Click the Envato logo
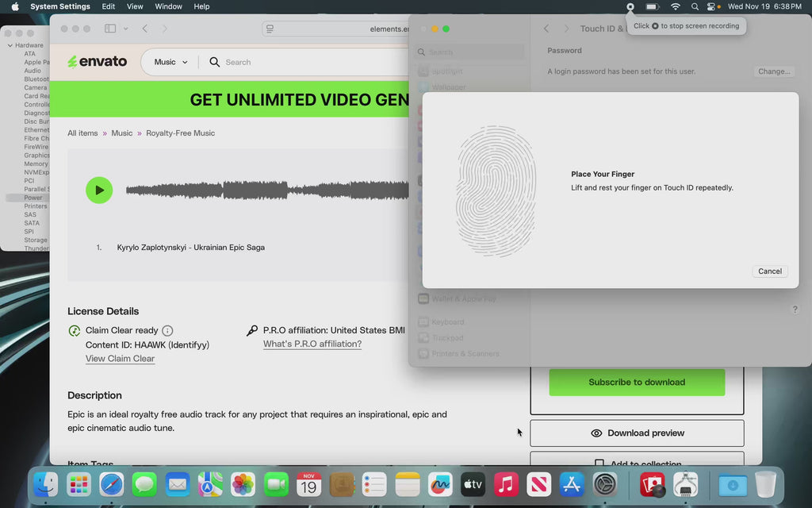The image size is (812, 508). pos(97,62)
